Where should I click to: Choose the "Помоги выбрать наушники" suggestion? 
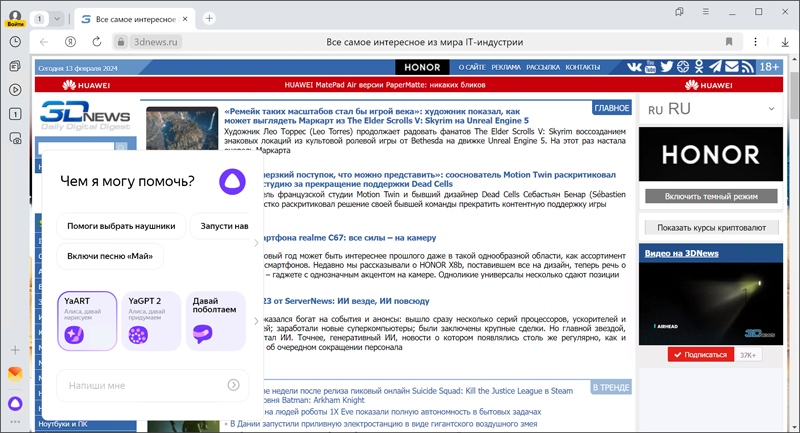point(121,226)
